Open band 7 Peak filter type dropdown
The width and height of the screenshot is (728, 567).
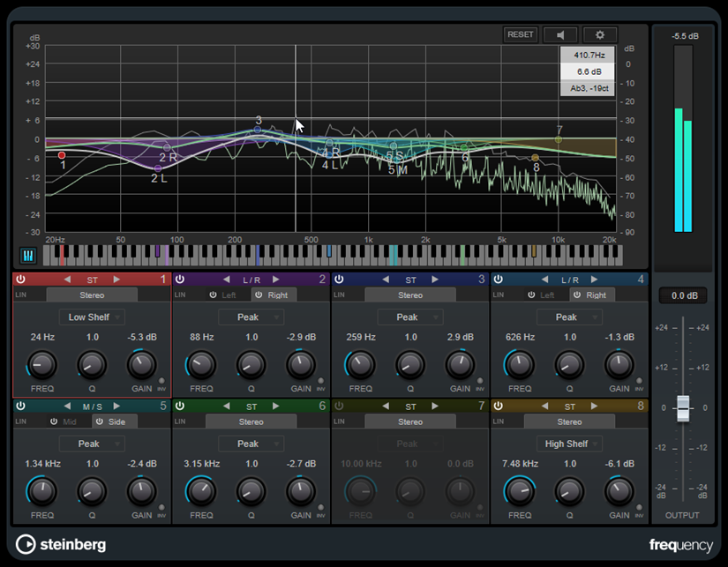[x=410, y=444]
